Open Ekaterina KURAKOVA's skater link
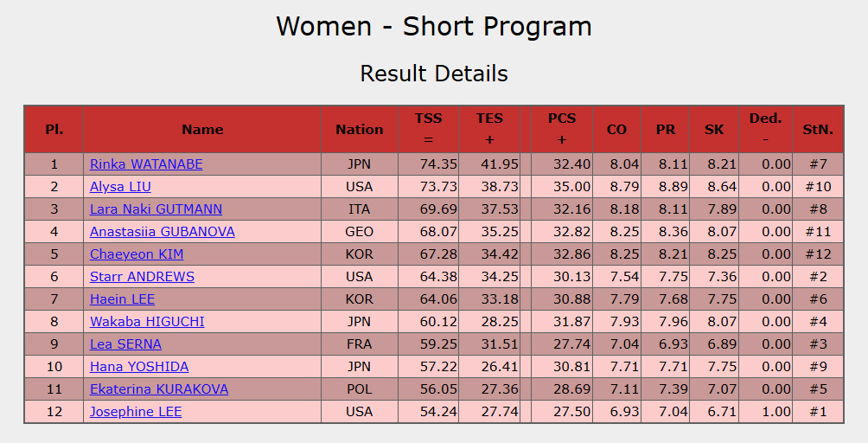Image resolution: width=868 pixels, height=443 pixels. [x=159, y=389]
